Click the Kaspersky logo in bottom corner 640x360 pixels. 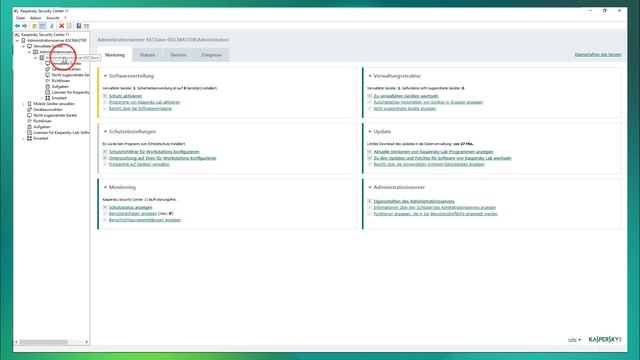coord(605,340)
